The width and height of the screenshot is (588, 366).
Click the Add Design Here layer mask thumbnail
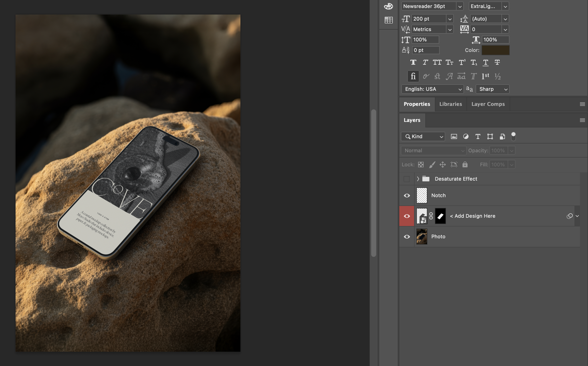(440, 216)
